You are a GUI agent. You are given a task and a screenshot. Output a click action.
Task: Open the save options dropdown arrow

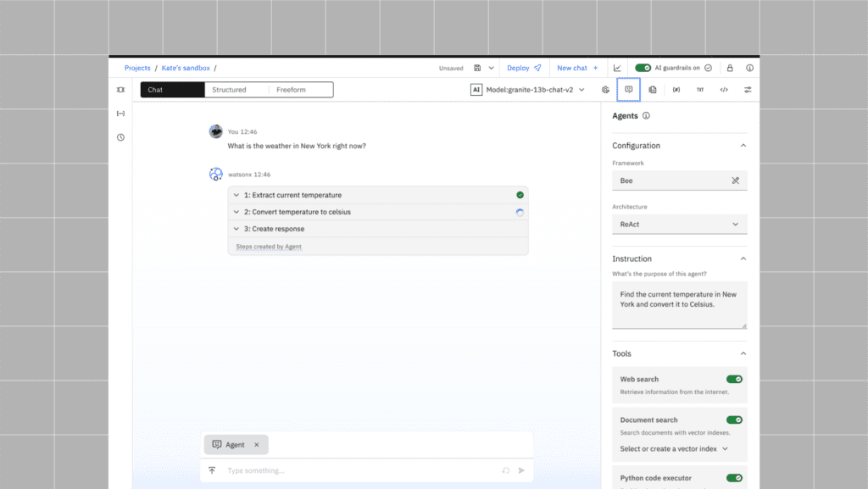[x=491, y=68]
